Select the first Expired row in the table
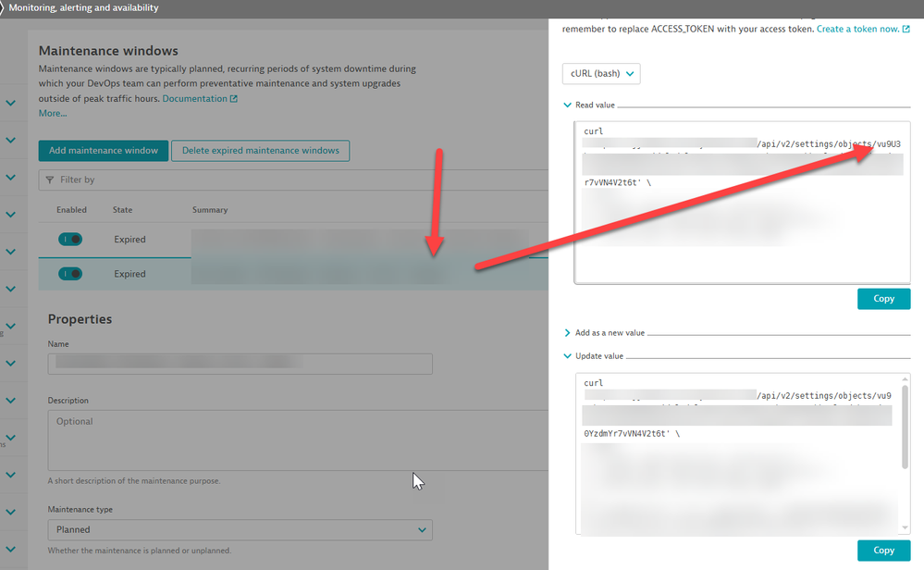This screenshot has height=570, width=924. (129, 240)
